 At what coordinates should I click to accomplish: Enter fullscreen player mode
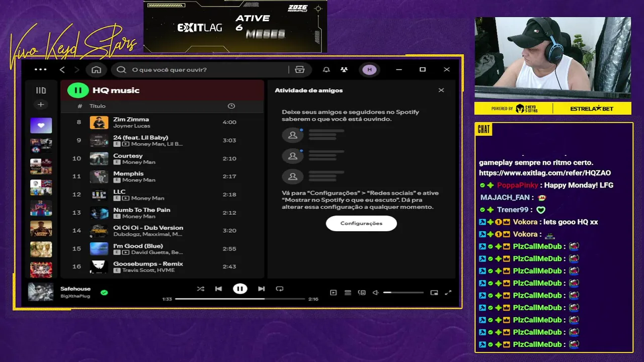point(448,293)
